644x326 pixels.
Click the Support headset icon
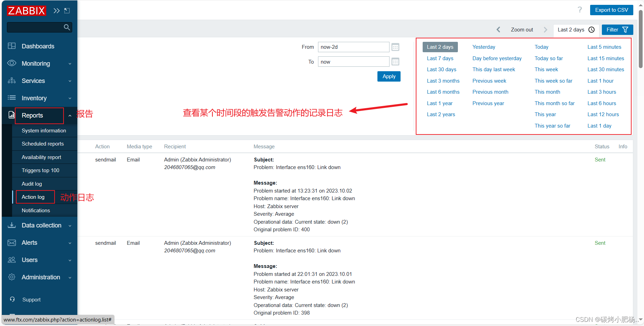pos(12,299)
